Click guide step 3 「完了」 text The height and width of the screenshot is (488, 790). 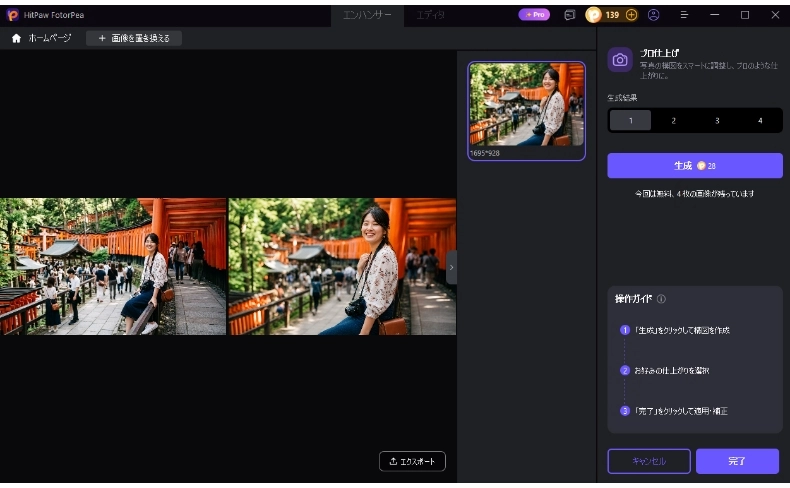pos(681,411)
